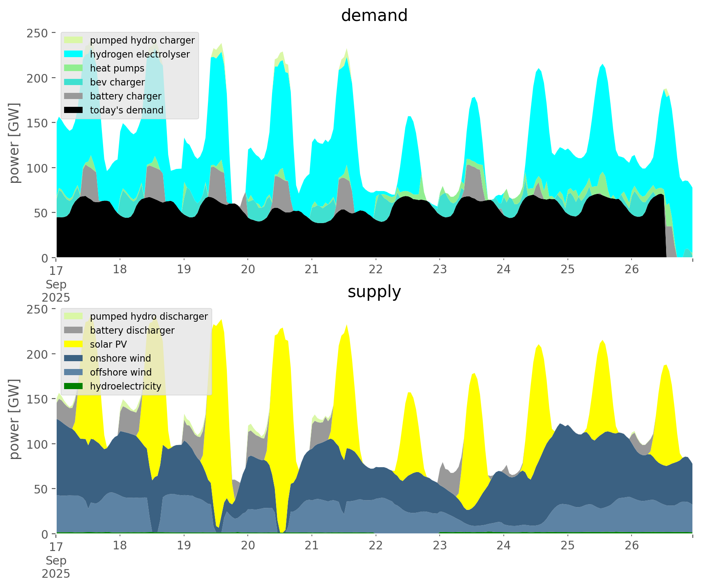Click the onshore wind legend swatch
The image size is (701, 588).
(x=74, y=358)
